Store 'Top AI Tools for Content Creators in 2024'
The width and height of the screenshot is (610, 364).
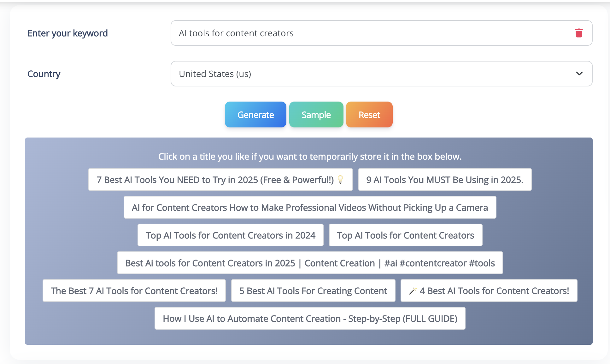coord(230,235)
